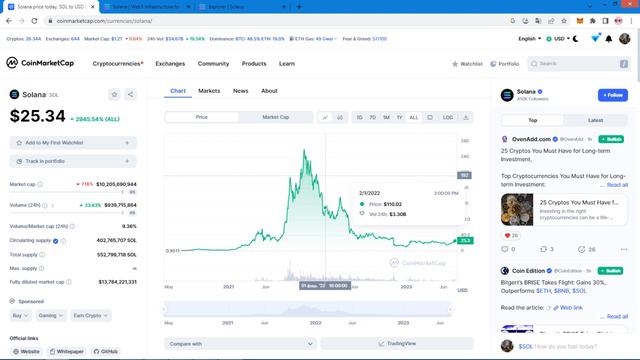Screen dimensions: 640x360
Task: Select the 7D chart range
Action: [x=373, y=118]
